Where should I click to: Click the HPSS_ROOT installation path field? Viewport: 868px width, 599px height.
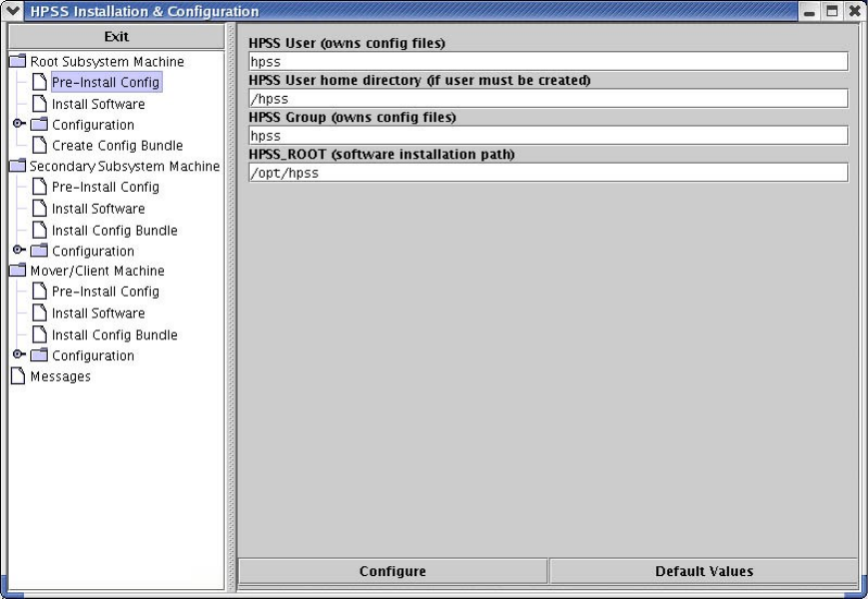[548, 173]
